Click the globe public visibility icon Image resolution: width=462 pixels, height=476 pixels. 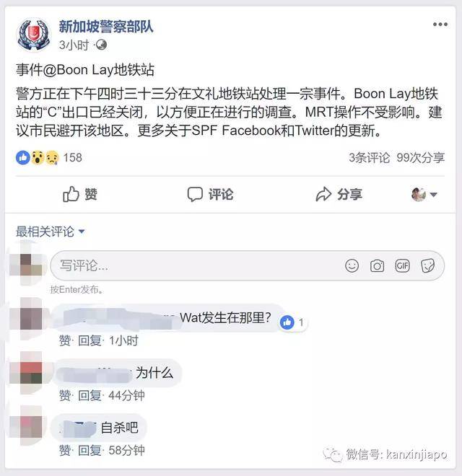pos(101,45)
